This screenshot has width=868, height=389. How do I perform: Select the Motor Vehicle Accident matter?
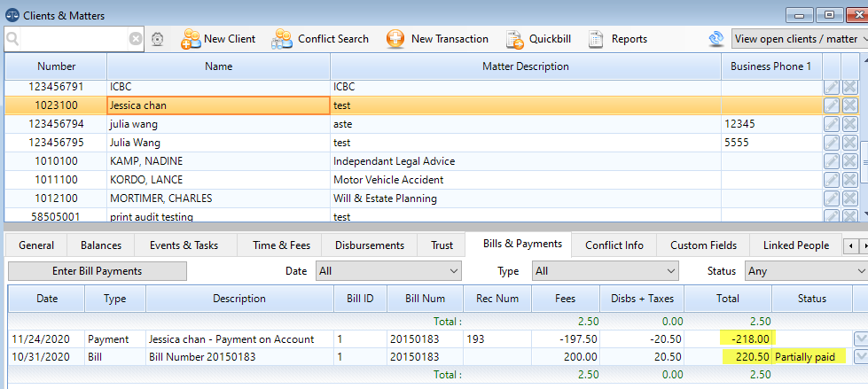526,180
